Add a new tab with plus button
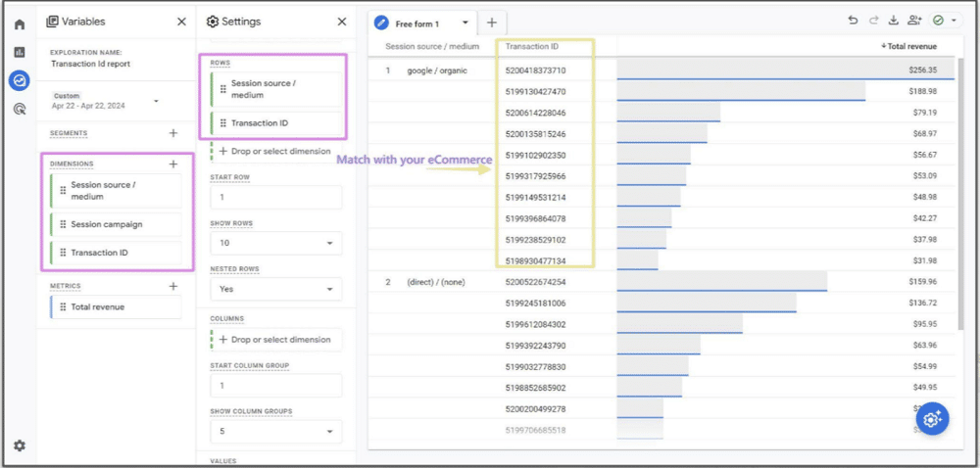The height and width of the screenshot is (468, 980). pyautogui.click(x=492, y=23)
